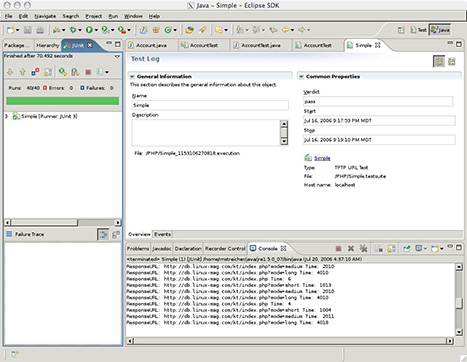Open the Simple test suite link

[322, 158]
